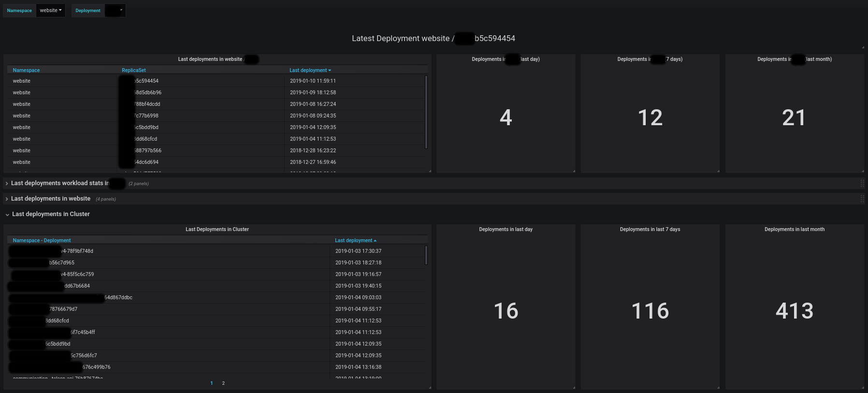Sort upper table by Namespace column
868x393 pixels.
pyautogui.click(x=27, y=71)
